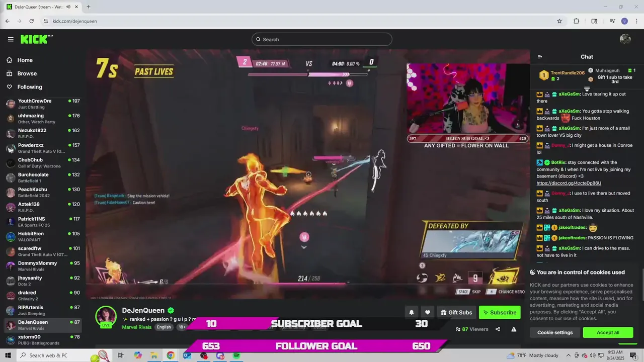Open drakred channel in sidebar
The width and height of the screenshot is (644, 362).
click(43, 296)
